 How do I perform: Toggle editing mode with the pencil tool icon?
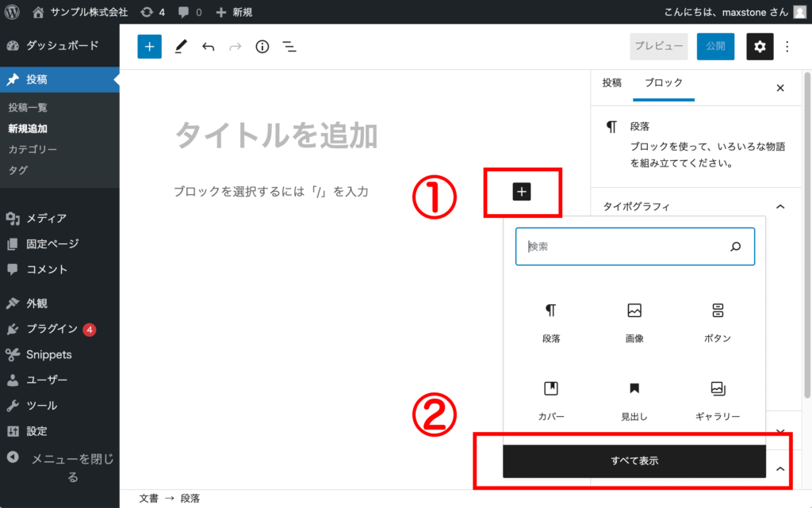pyautogui.click(x=180, y=47)
